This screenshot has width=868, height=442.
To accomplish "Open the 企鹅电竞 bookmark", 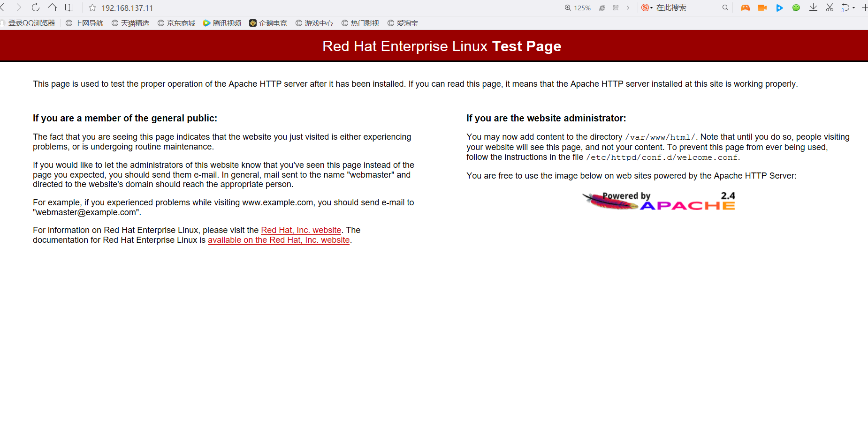I will 268,23.
